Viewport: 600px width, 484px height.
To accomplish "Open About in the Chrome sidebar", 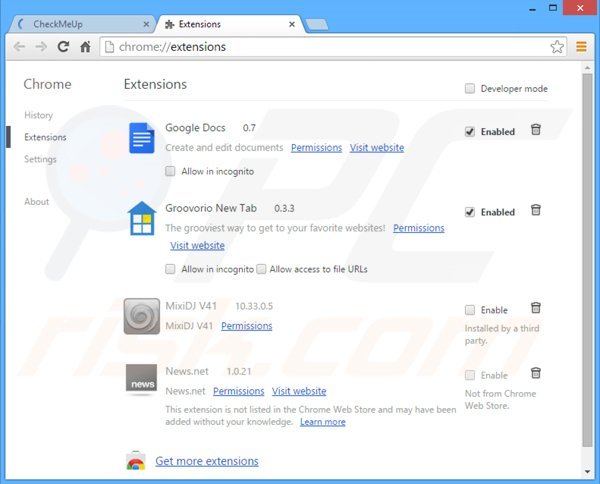I will (37, 202).
